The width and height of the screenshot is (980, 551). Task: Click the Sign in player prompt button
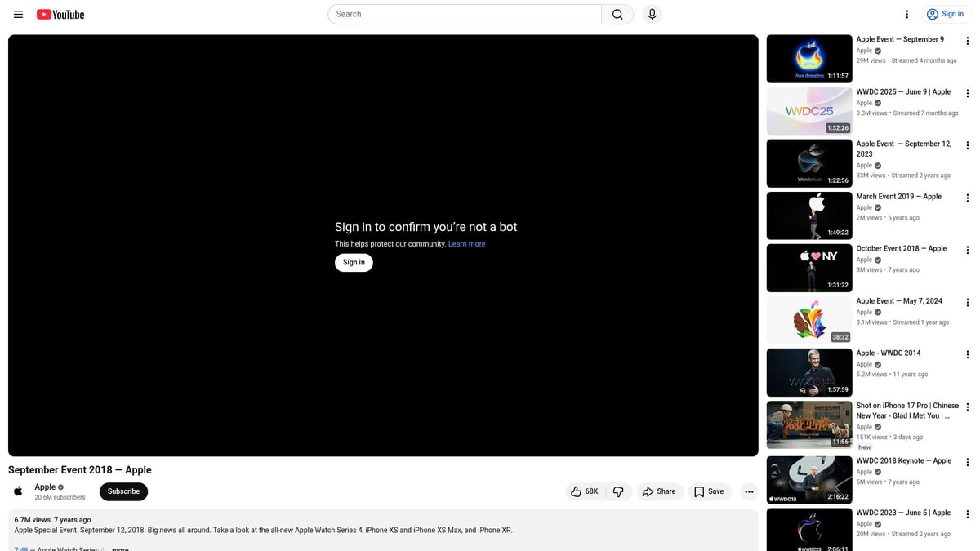click(x=354, y=262)
